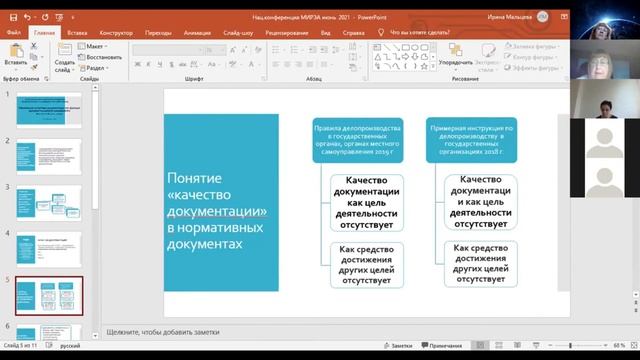Create a new slide with Создать слайд

point(64,58)
